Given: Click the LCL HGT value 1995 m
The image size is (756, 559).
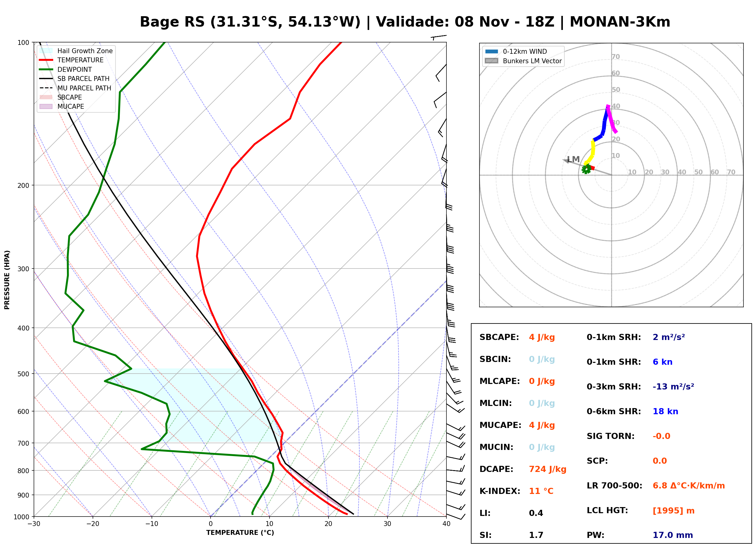Looking at the screenshot, I should 673,511.
